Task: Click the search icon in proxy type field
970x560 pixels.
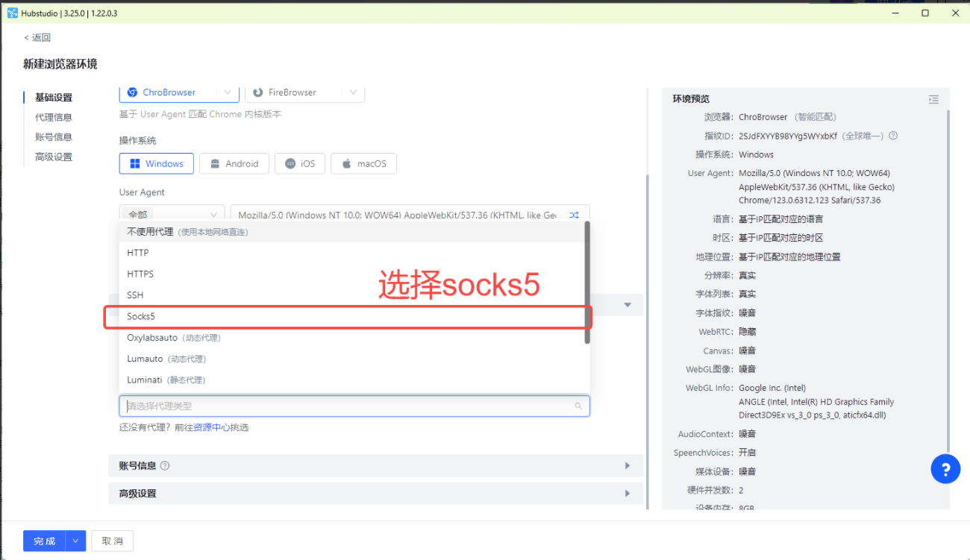Action: point(578,406)
